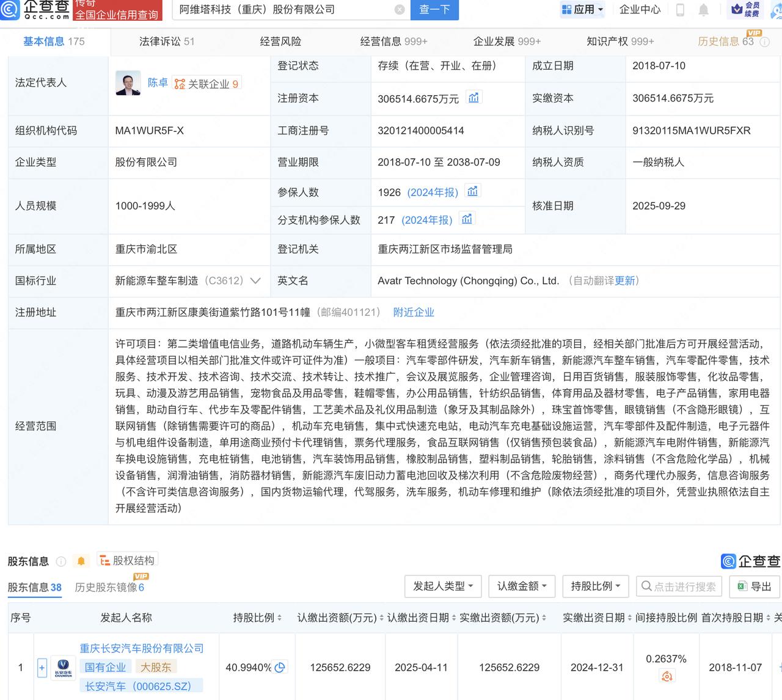Select the registration number 320121400005414
Image resolution: width=782 pixels, height=700 pixels.
[421, 131]
